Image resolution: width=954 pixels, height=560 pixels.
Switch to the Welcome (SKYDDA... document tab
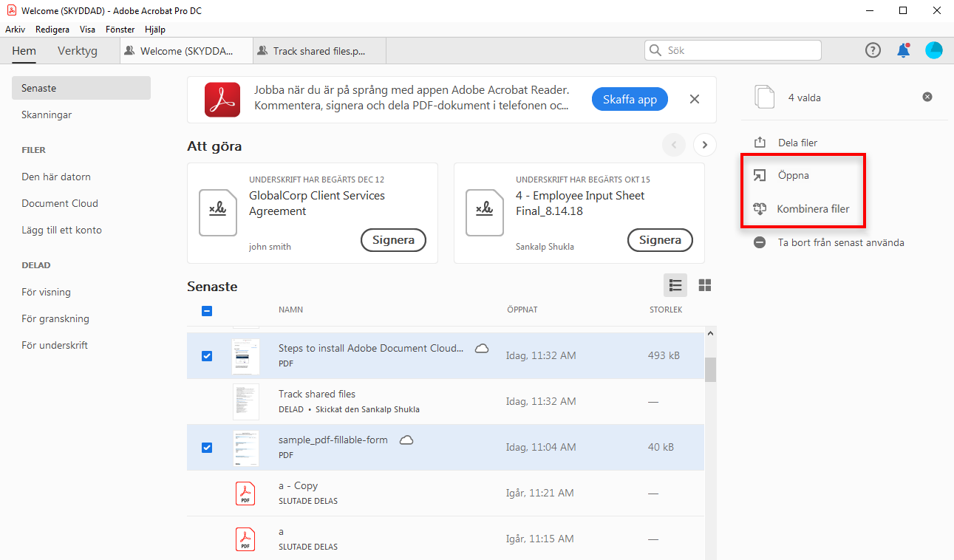tap(186, 51)
